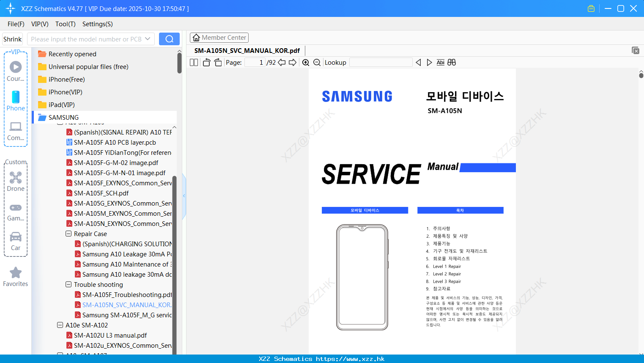This screenshot has width=644, height=363.
Task: Select the SM-A105N_SVC_MANUAL_KOR.pdf tab
Action: (247, 50)
